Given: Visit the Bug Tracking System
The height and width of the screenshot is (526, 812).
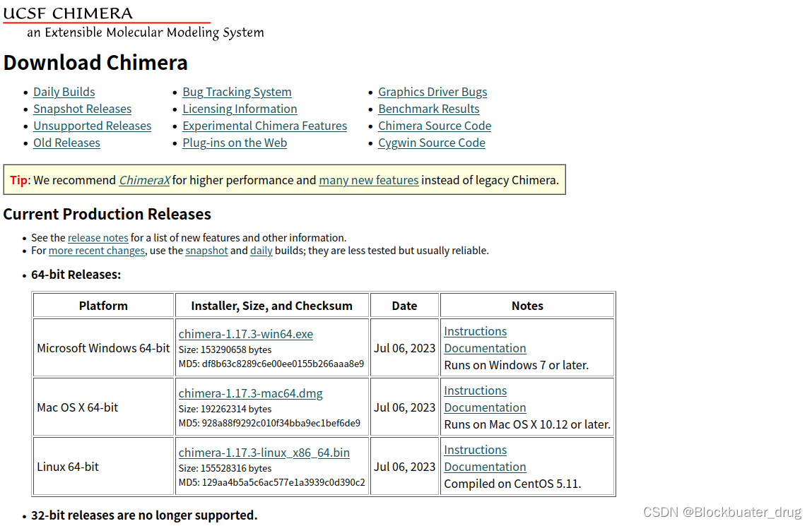Looking at the screenshot, I should [237, 92].
